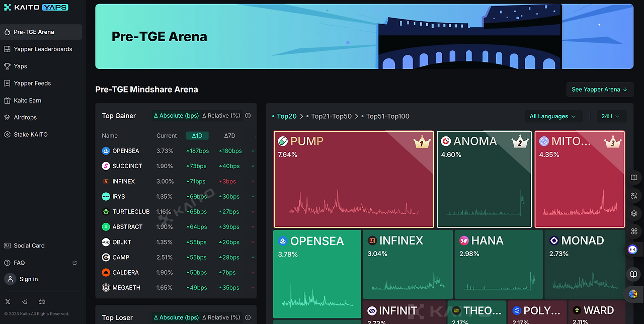Click the translate icon on right edge

click(x=634, y=196)
